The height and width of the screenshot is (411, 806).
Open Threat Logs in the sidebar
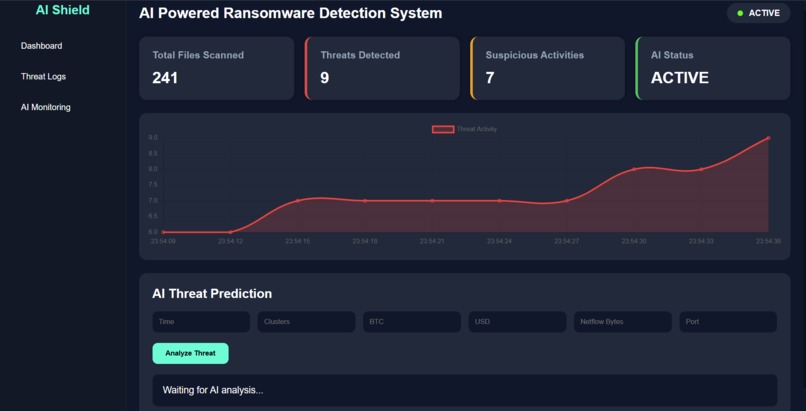click(43, 77)
